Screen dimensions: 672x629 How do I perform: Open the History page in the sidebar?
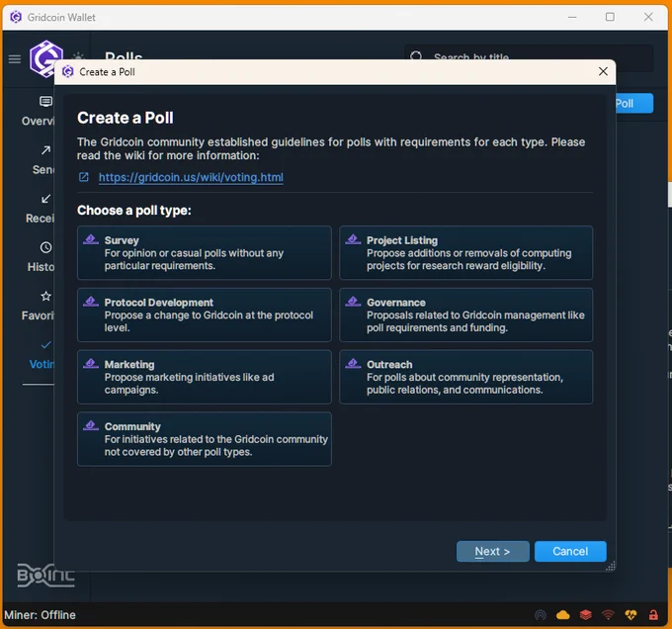coord(41,257)
